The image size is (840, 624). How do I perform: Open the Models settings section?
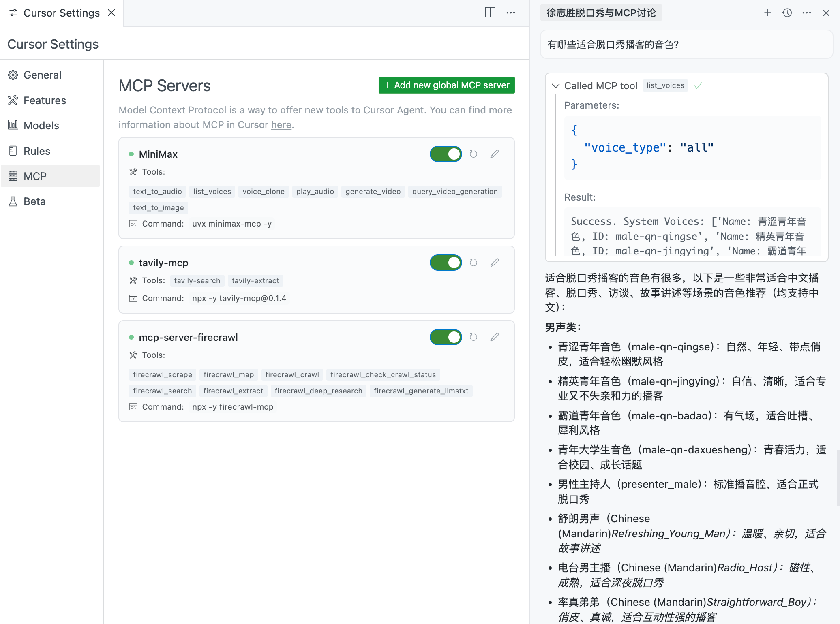41,126
